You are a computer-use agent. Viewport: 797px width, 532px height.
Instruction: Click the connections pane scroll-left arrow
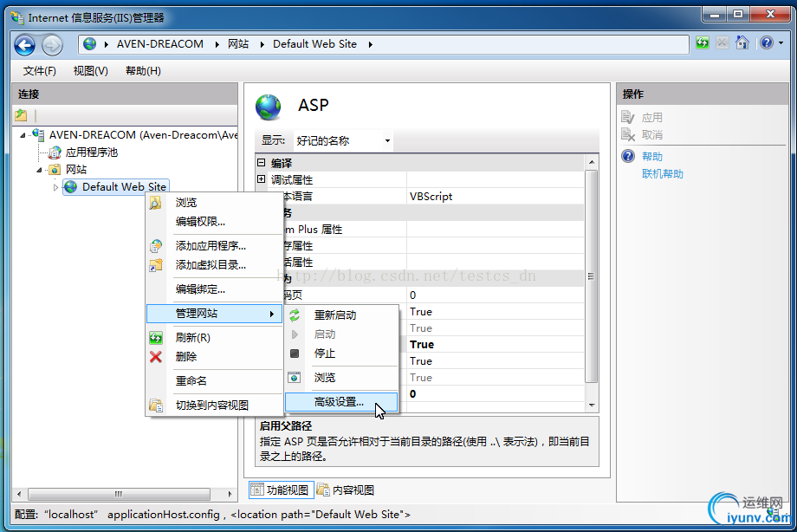tap(19, 494)
